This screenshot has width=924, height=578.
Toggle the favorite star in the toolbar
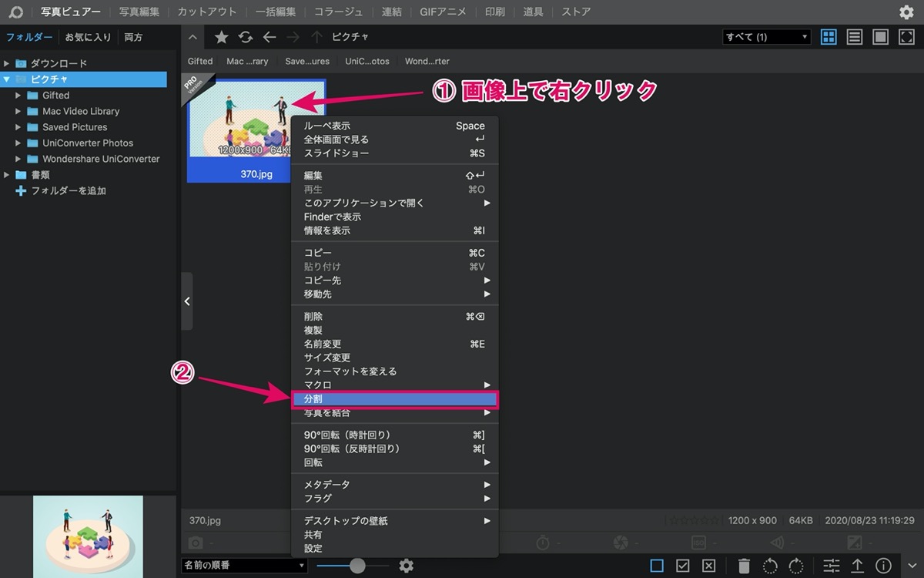click(221, 37)
